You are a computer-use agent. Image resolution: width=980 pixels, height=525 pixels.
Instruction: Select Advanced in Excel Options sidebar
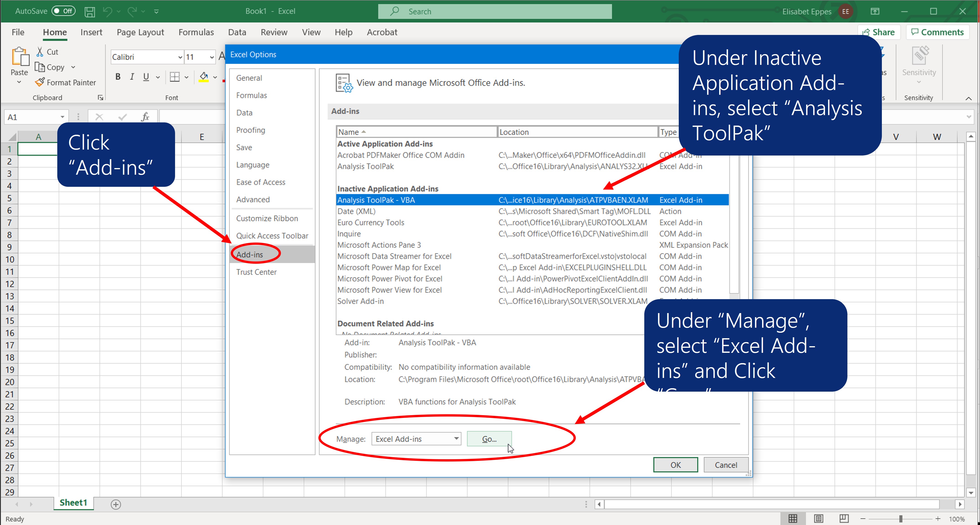coord(253,200)
